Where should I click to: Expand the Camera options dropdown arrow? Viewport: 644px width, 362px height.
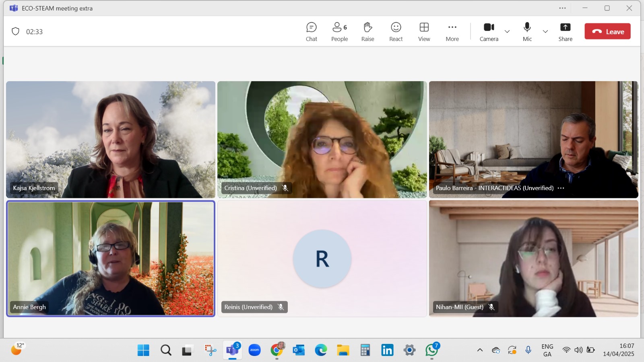pos(507,31)
